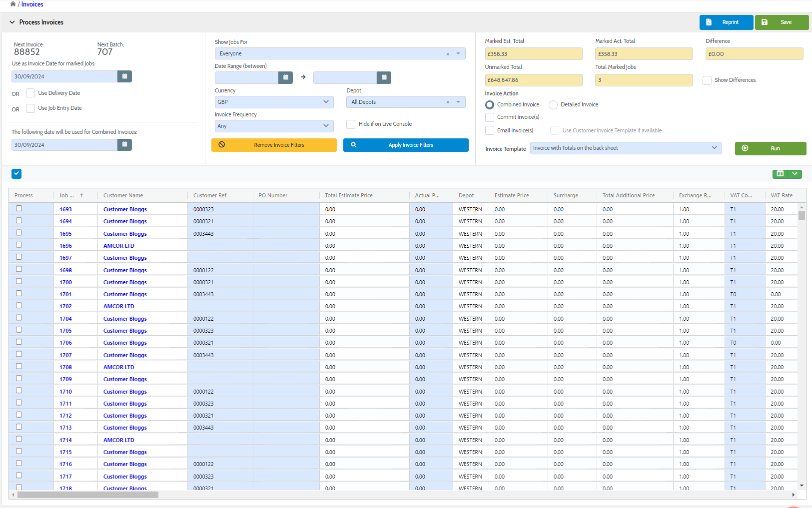Click the Combined Invoices date field

tap(64, 145)
